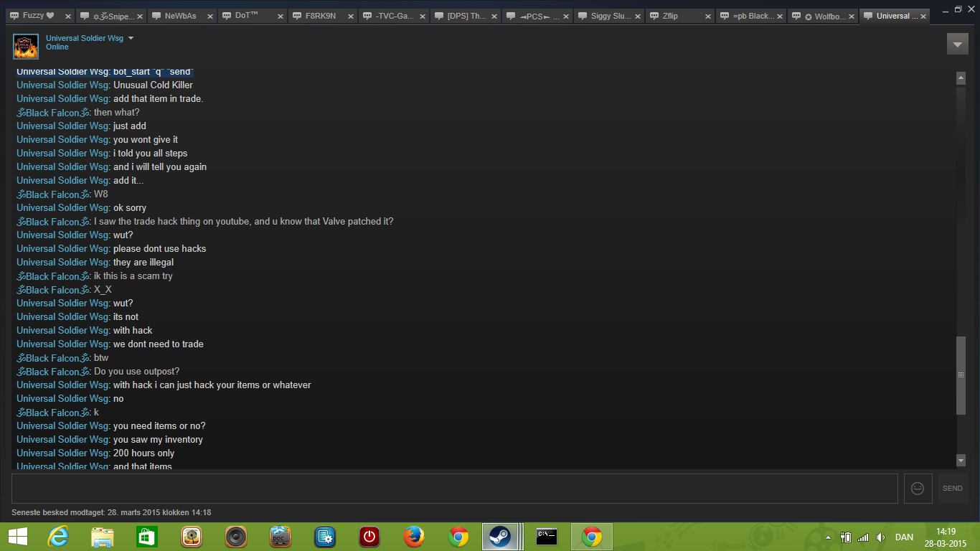Open File Explorer from the taskbar
This screenshot has height=551, width=980.
point(103,537)
